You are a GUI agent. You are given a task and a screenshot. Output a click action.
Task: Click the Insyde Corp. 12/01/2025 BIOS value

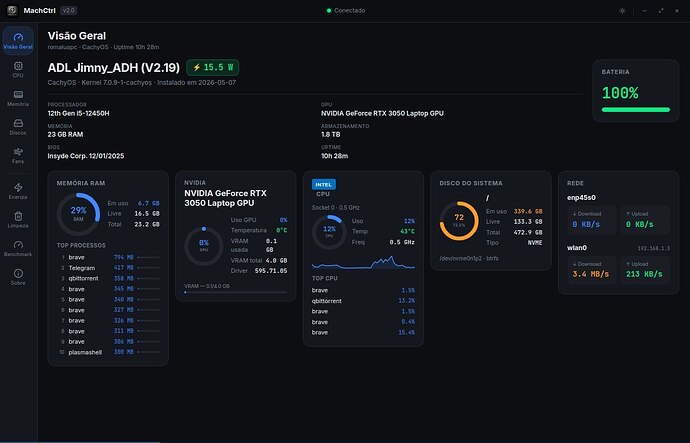point(86,156)
